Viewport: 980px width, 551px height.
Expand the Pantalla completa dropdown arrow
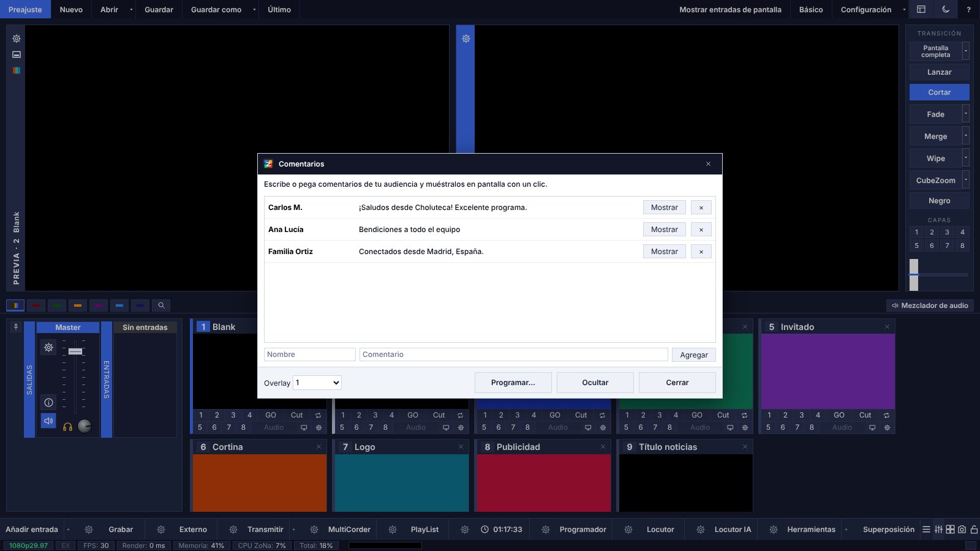(x=966, y=51)
